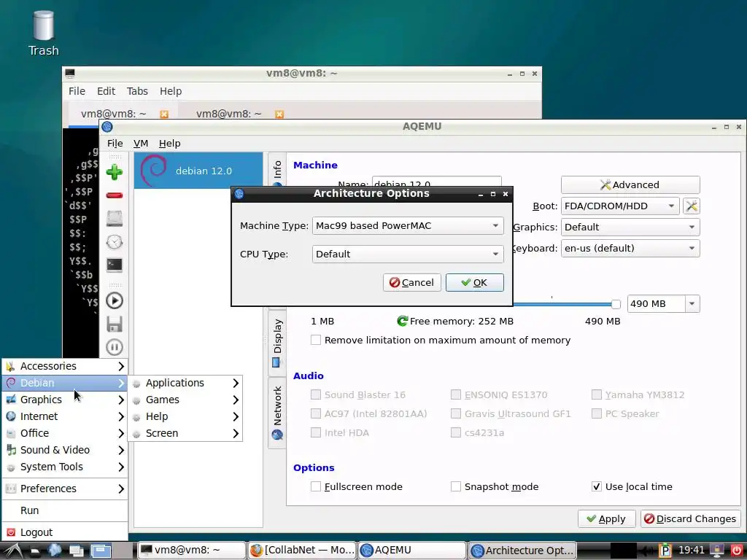Close the first vm8@vm8 terminal tab
The width and height of the screenshot is (747, 560).
[x=164, y=114]
